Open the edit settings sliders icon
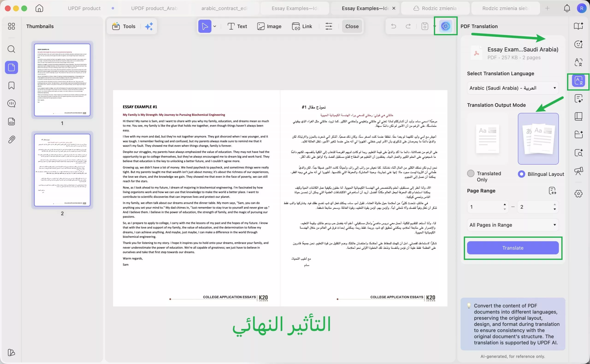This screenshot has width=590, height=364. coord(329,26)
